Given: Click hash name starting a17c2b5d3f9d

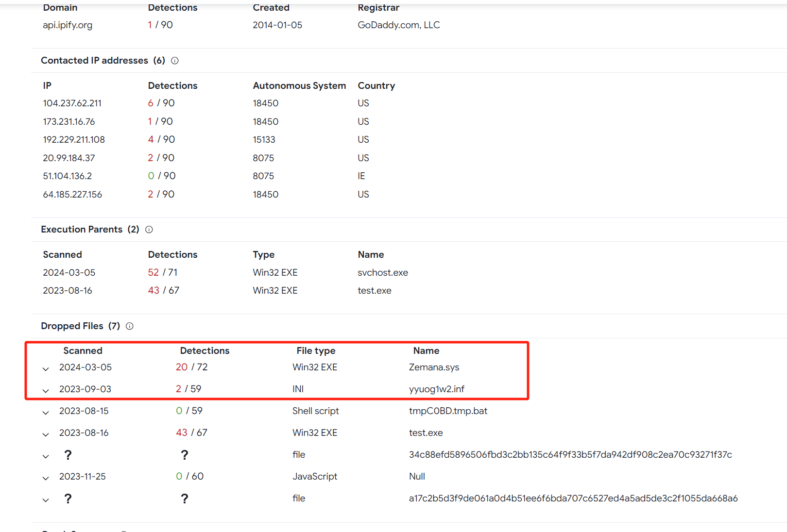Looking at the screenshot, I should coord(573,499).
